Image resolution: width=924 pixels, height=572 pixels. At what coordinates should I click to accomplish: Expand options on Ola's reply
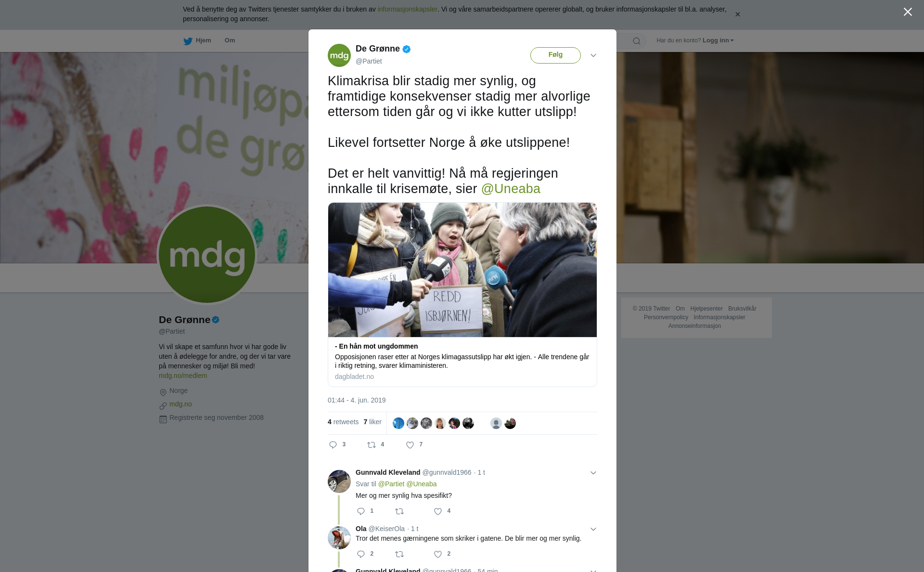point(593,529)
